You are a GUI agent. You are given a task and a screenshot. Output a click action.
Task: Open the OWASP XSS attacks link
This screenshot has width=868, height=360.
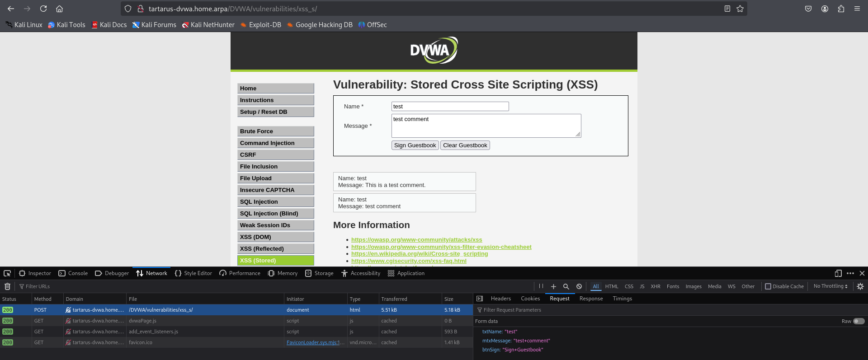point(416,240)
